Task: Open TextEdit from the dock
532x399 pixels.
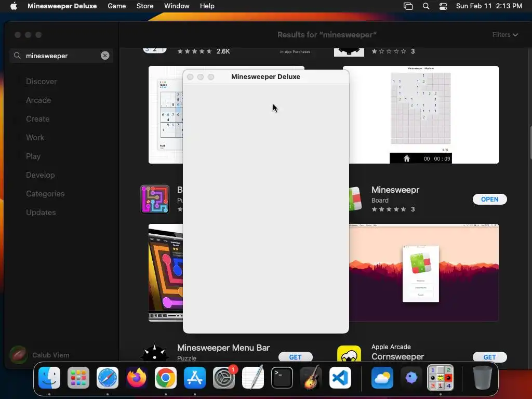Action: tap(253, 377)
